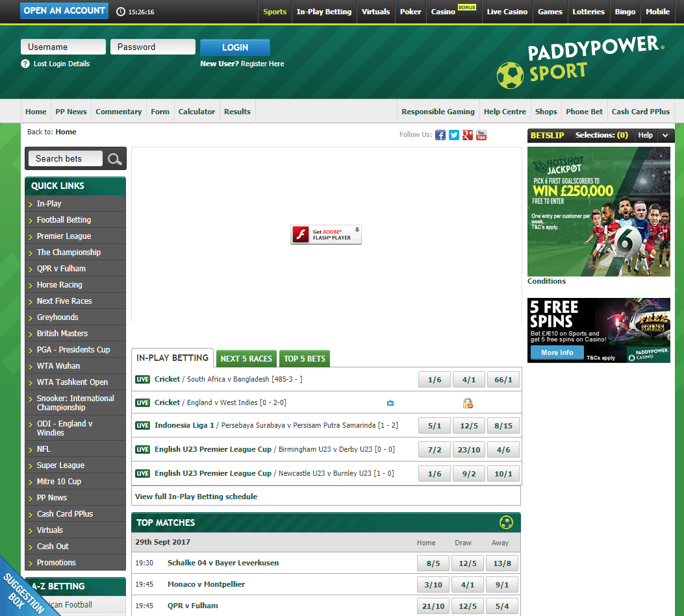
Task: Open Schalke 04 v Bayer Leverkusen match
Action: [223, 563]
